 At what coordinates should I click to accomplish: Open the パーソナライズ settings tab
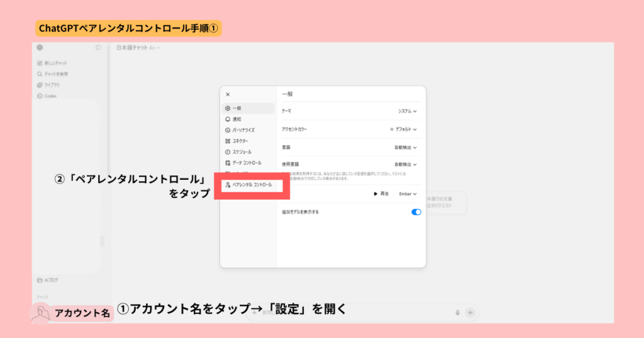click(x=248, y=130)
